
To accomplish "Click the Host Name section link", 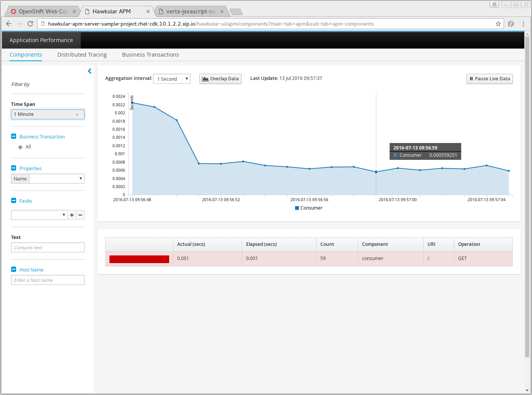I will pos(31,270).
